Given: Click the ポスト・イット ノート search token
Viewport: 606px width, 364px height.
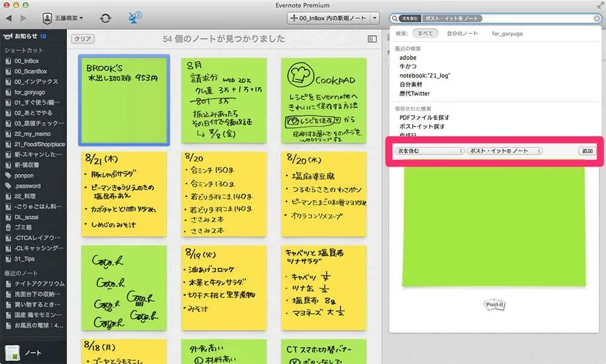Looking at the screenshot, I should [x=452, y=19].
